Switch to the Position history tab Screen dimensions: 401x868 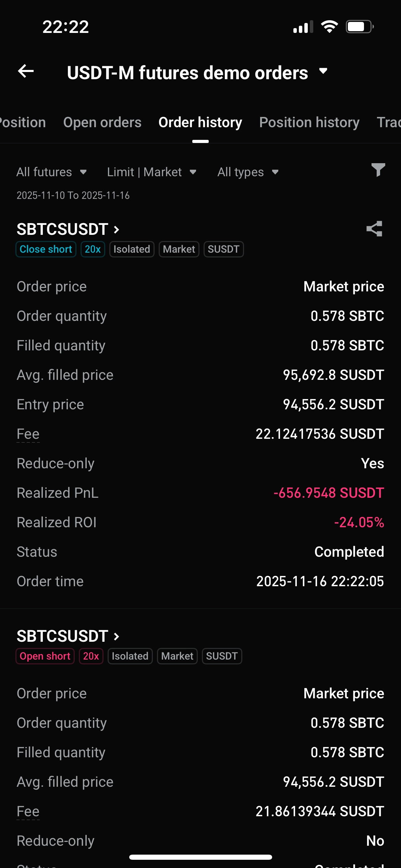click(x=309, y=122)
